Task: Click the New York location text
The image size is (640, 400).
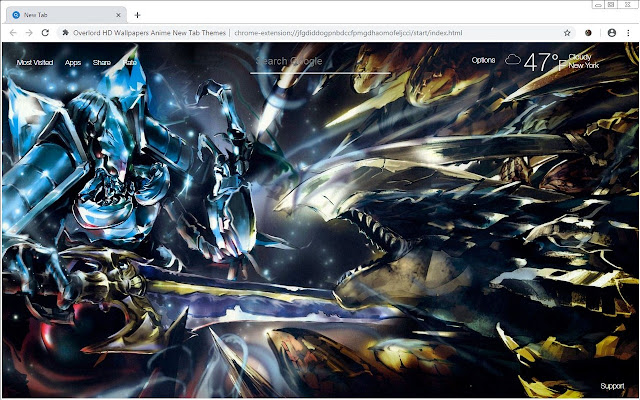Action: point(584,65)
